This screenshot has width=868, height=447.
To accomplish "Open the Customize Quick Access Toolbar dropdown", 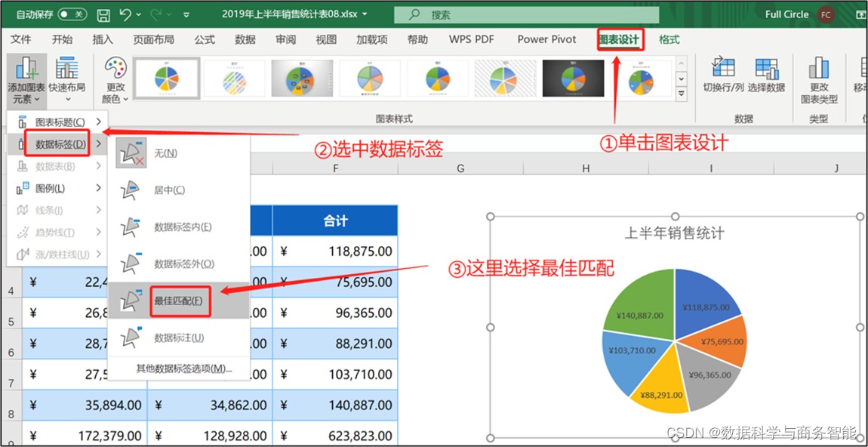I will click(x=186, y=15).
